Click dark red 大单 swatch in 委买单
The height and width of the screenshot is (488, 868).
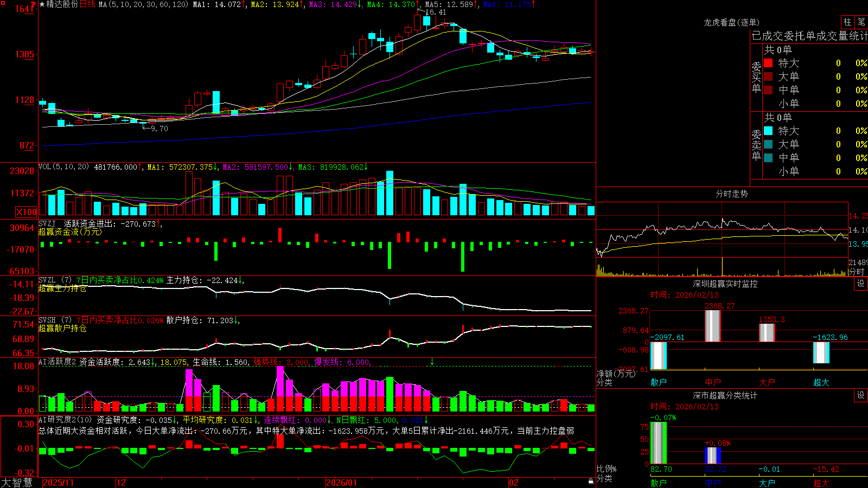pos(768,76)
